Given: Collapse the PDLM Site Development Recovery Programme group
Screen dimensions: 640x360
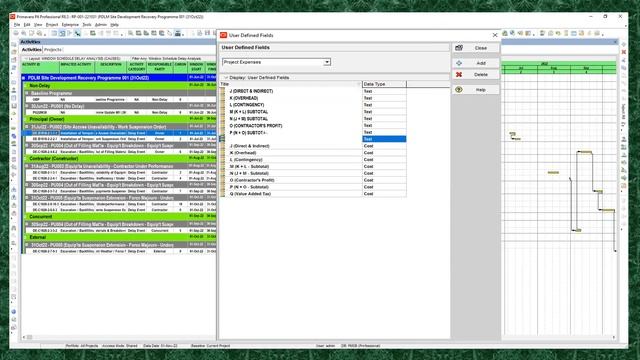Looking at the screenshot, I should click(24, 78).
